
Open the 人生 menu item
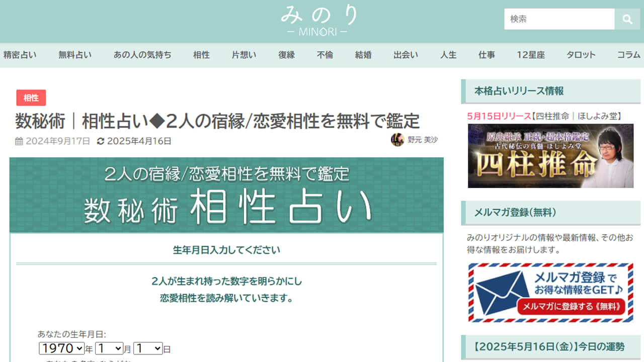(x=448, y=55)
